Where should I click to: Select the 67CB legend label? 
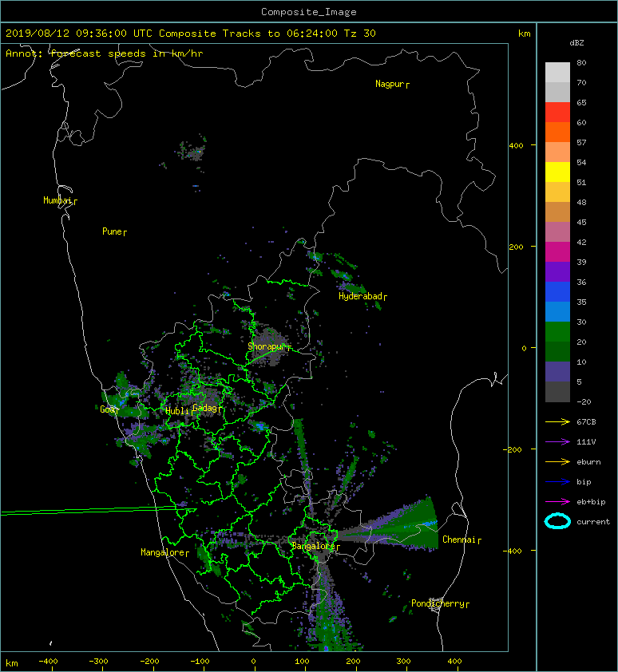click(x=586, y=421)
